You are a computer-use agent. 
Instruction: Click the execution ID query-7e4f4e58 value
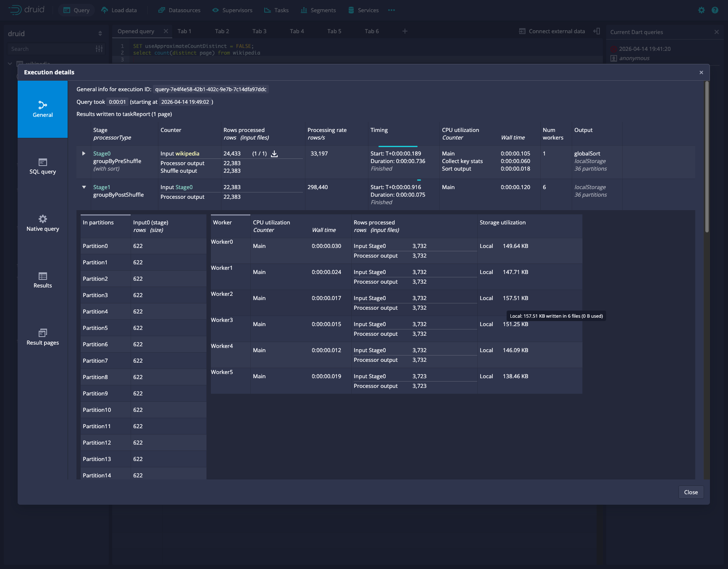(x=211, y=89)
